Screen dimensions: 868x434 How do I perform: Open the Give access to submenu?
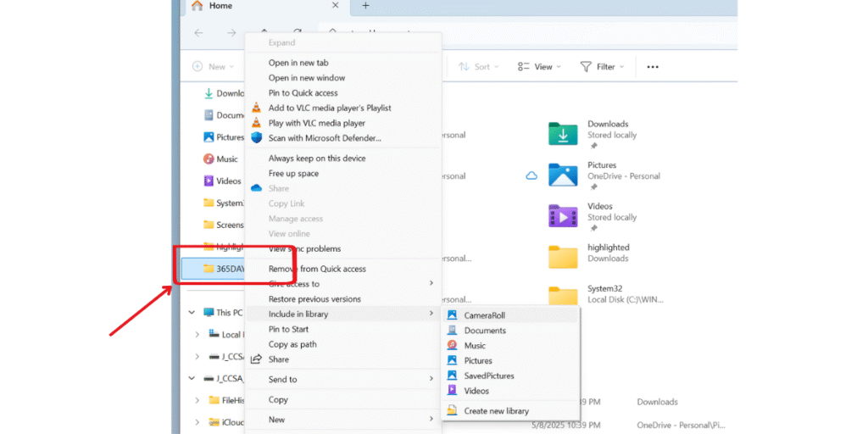[343, 283]
